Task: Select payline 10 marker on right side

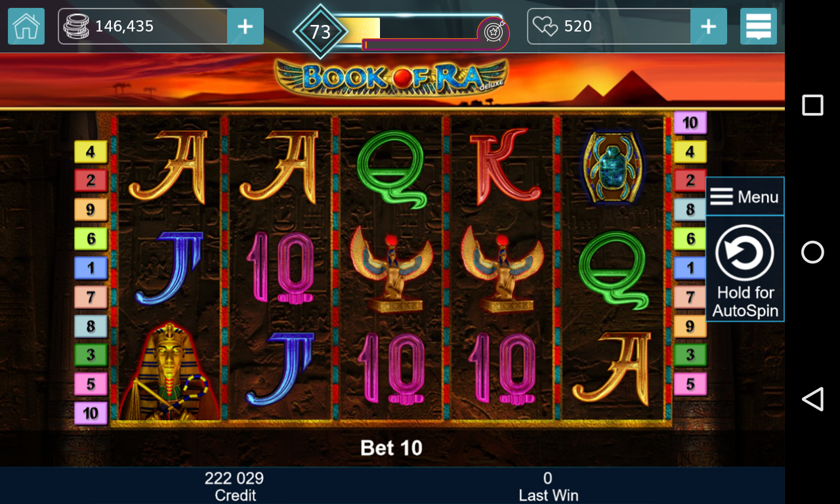Action: click(690, 123)
